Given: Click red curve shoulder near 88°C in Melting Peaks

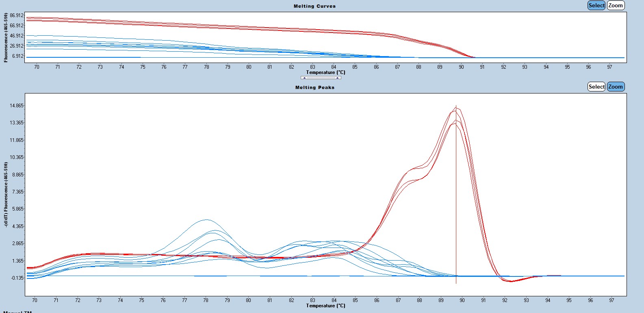Looking at the screenshot, I should tap(418, 167).
